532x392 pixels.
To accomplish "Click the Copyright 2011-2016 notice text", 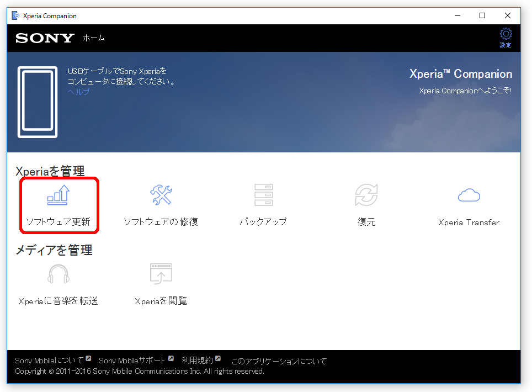I will [140, 372].
